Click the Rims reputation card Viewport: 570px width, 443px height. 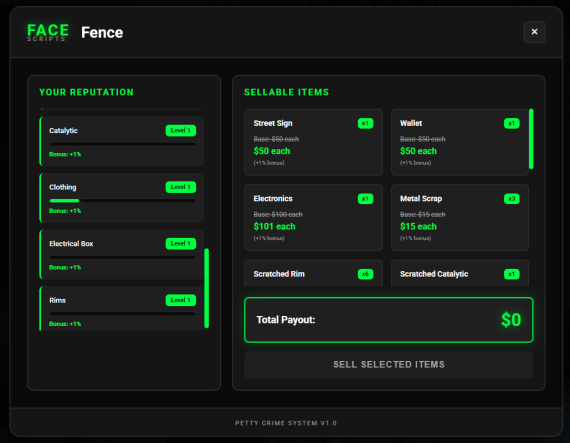point(122,308)
